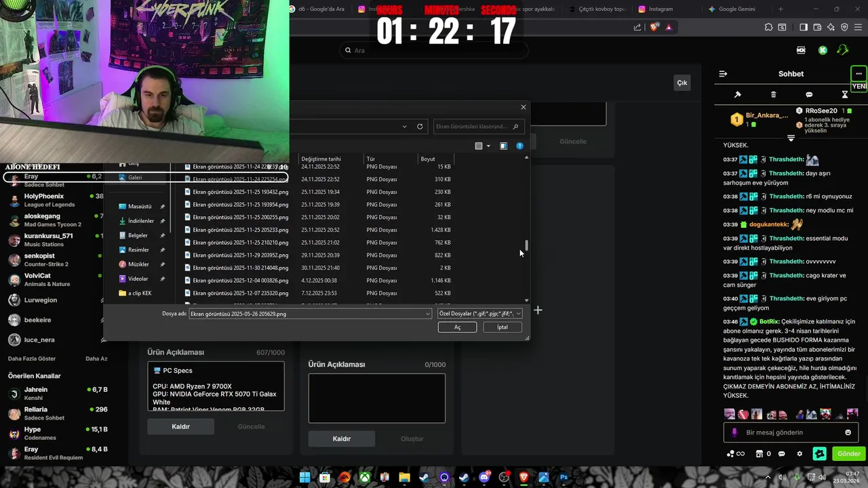The width and height of the screenshot is (868, 488).
Task: Click the blue help icon in file dialog
Action: point(520,146)
